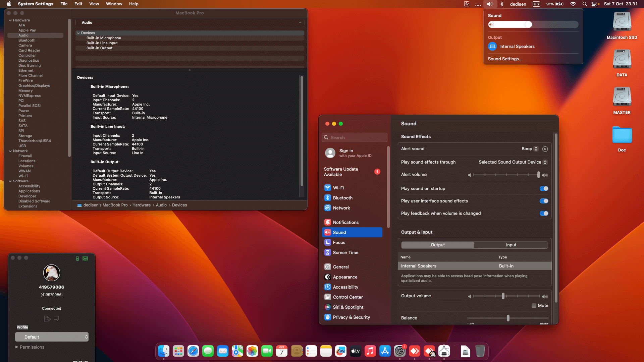Open the Window menu in the menu bar
The image size is (644, 362).
tap(114, 4)
